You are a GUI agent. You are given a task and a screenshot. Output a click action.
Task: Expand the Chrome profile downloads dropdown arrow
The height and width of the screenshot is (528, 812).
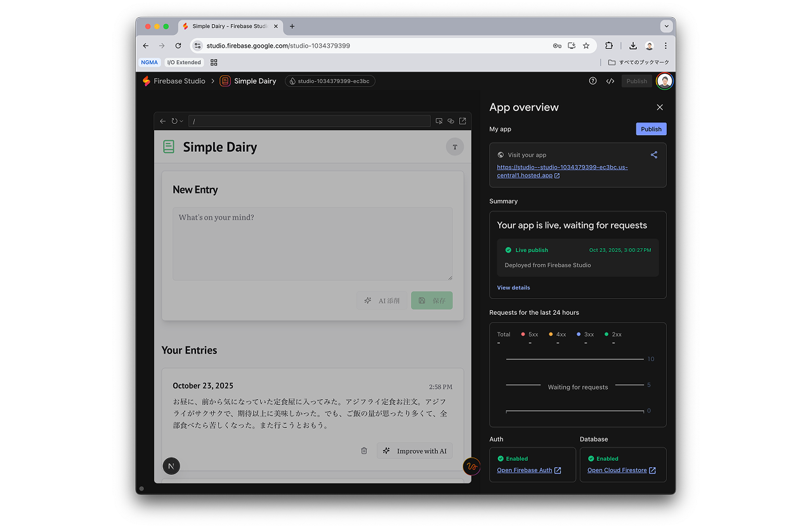tap(666, 26)
